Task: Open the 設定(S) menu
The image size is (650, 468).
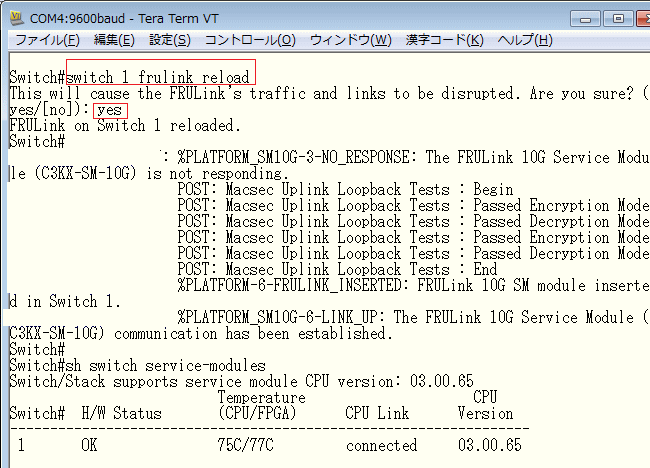Action: click(169, 40)
